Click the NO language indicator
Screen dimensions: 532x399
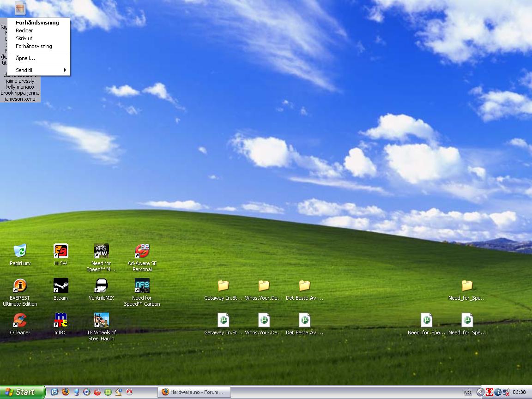[x=467, y=393]
